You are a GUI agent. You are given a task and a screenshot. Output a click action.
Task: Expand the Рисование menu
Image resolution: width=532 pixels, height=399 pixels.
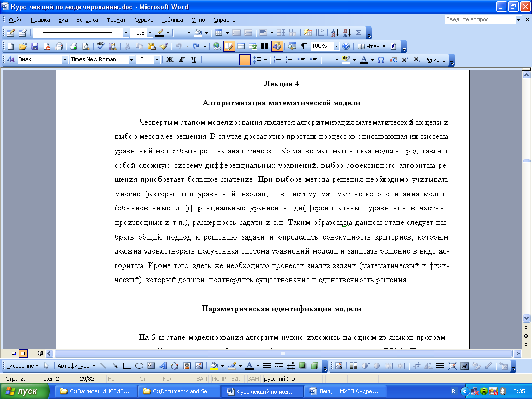coord(22,366)
